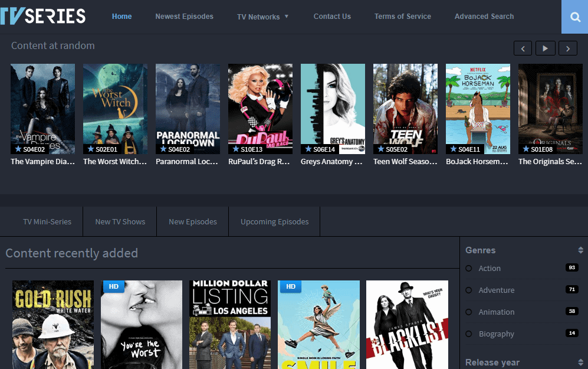
Task: Open You're the Worst poster
Action: [142, 325]
